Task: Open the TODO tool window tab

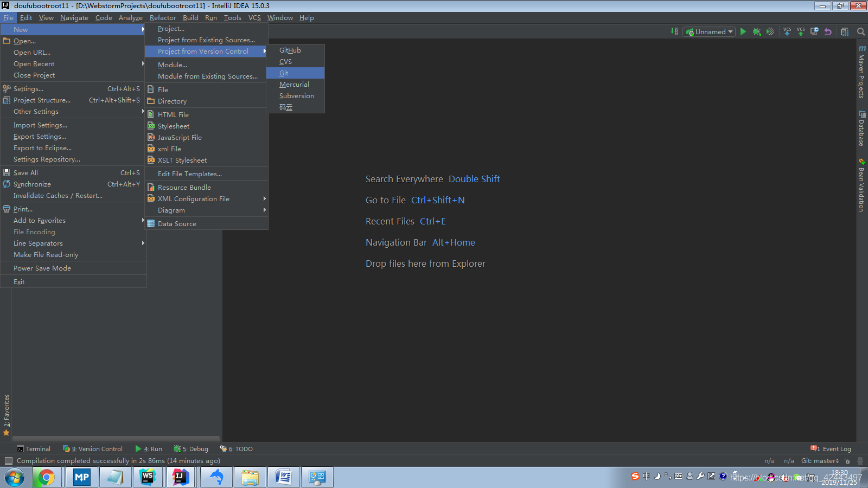Action: point(237,449)
